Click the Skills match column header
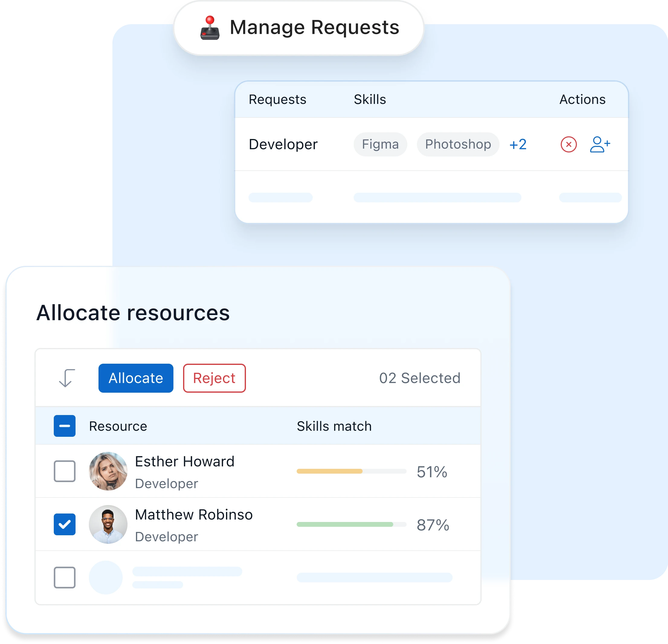The height and width of the screenshot is (644, 668). tap(334, 426)
